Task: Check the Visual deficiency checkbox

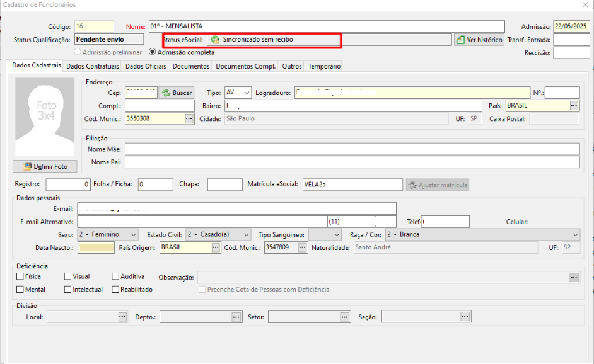Action: [x=68, y=276]
